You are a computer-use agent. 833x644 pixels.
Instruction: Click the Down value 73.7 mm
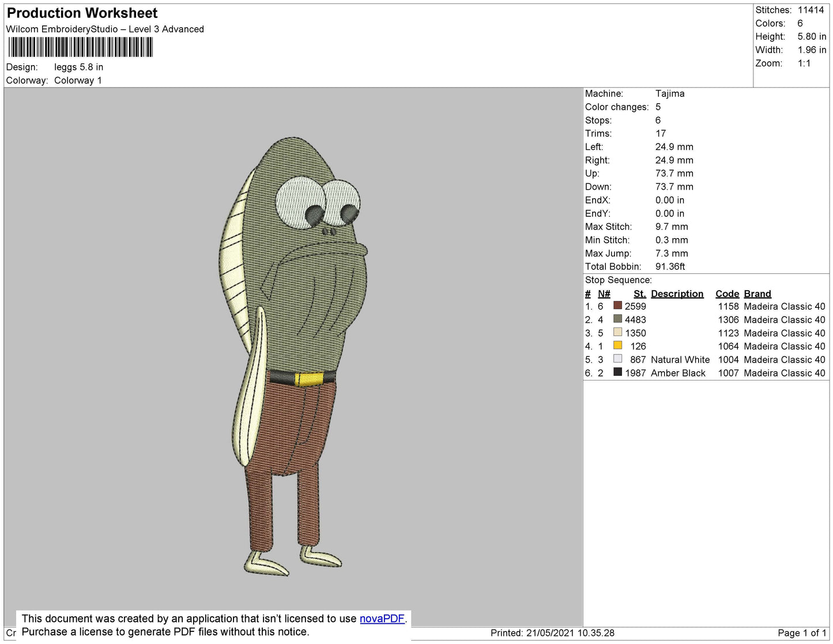(674, 186)
